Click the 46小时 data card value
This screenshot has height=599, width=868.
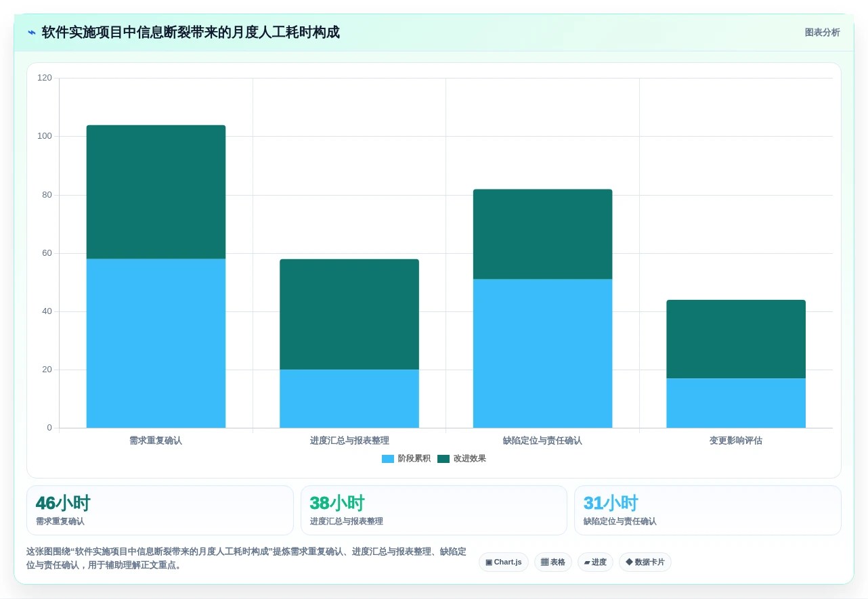pos(63,503)
